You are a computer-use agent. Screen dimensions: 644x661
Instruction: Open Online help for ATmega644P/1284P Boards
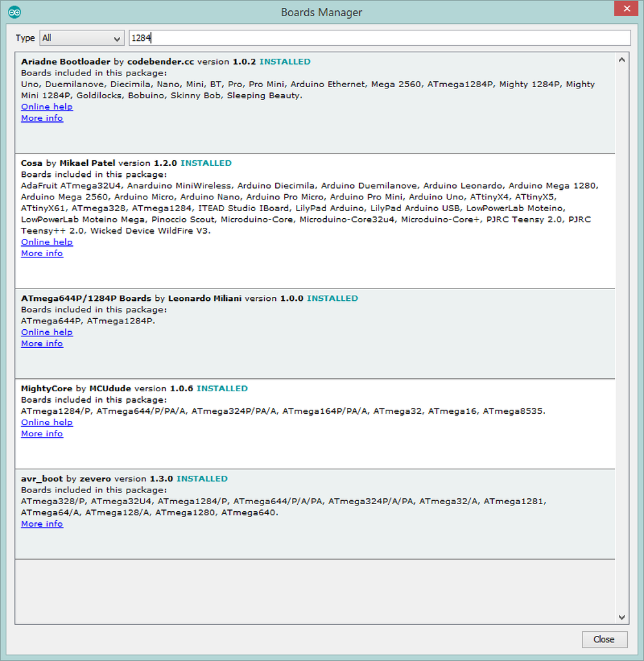click(x=47, y=332)
